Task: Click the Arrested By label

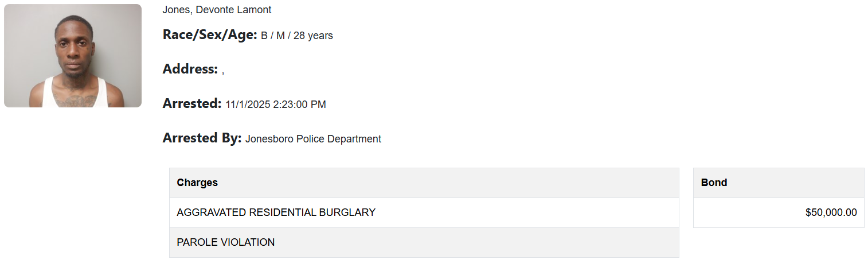Action: [x=202, y=138]
